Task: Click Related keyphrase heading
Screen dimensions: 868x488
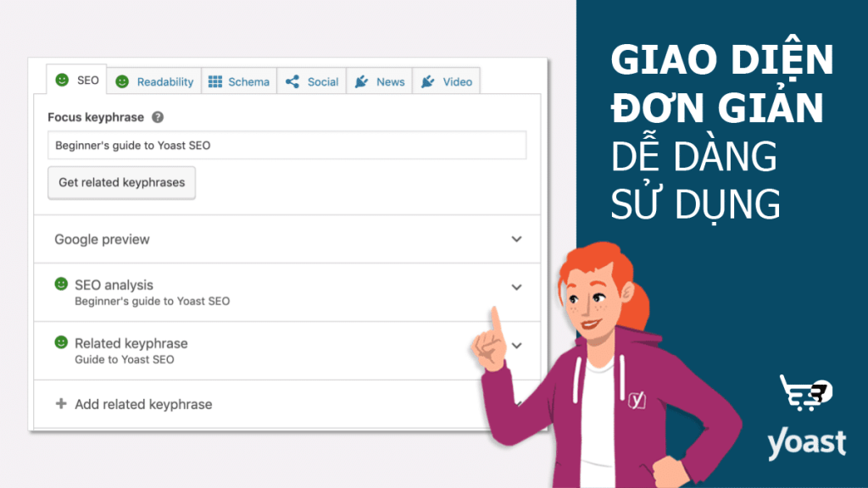Action: pos(131,344)
